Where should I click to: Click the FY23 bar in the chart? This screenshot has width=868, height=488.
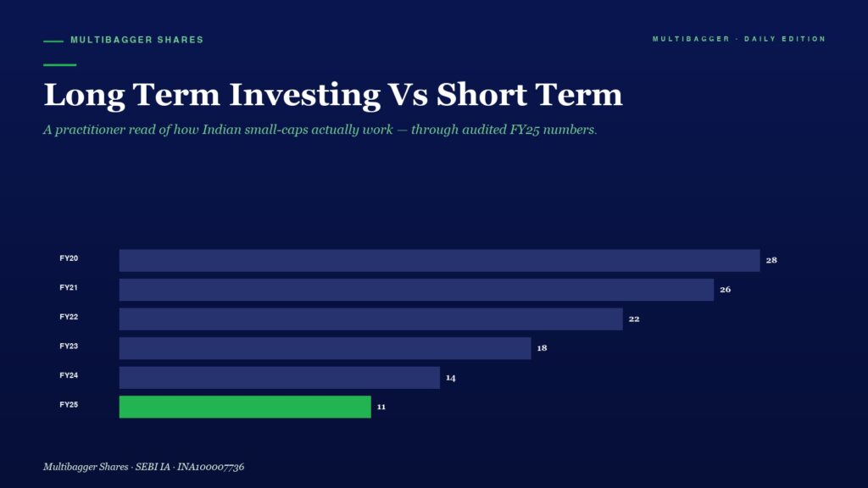325,348
